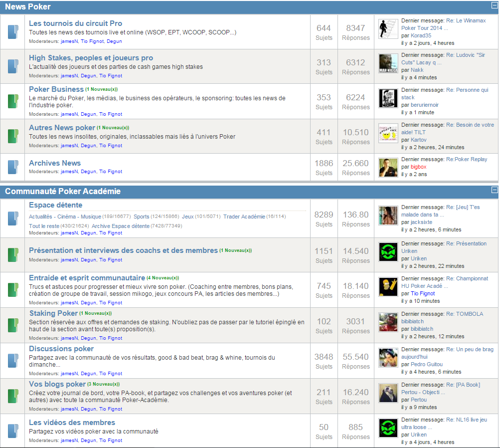The width and height of the screenshot is (500, 448).
Task: Click the folder icon next to High Stakes, peoples et joueurs pro
Action: coord(13,66)
